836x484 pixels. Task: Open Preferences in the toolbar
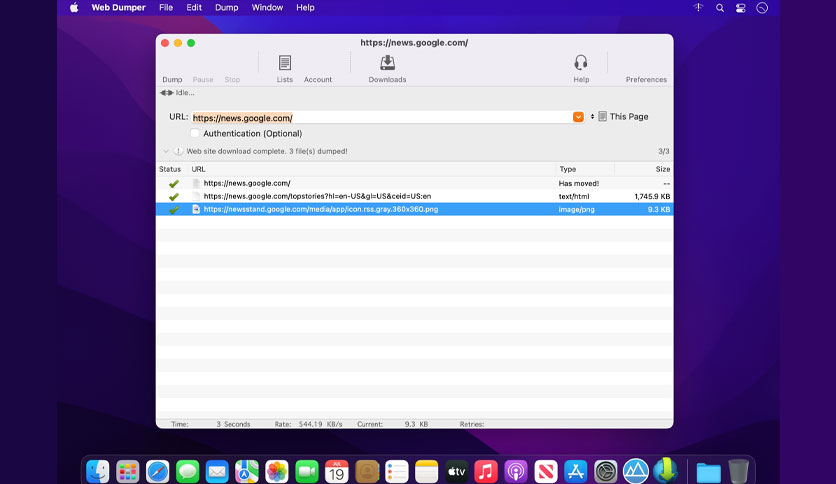(646, 79)
